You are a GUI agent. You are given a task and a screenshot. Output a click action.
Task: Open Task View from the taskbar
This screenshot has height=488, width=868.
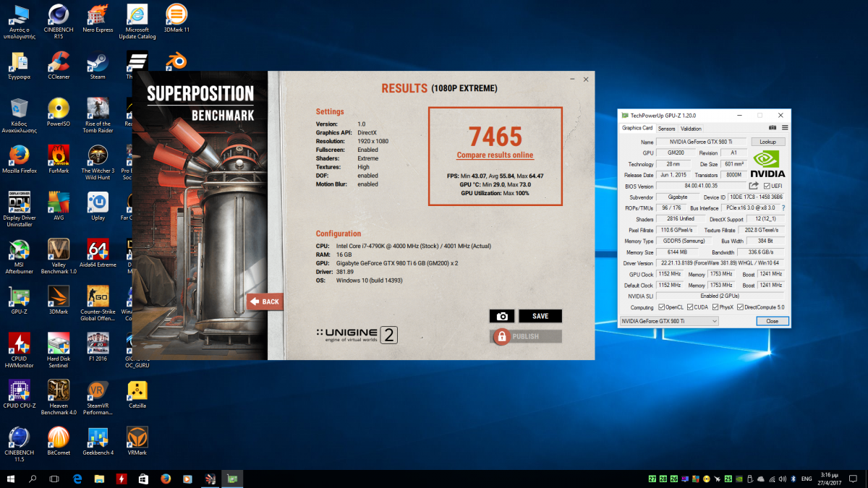point(54,479)
